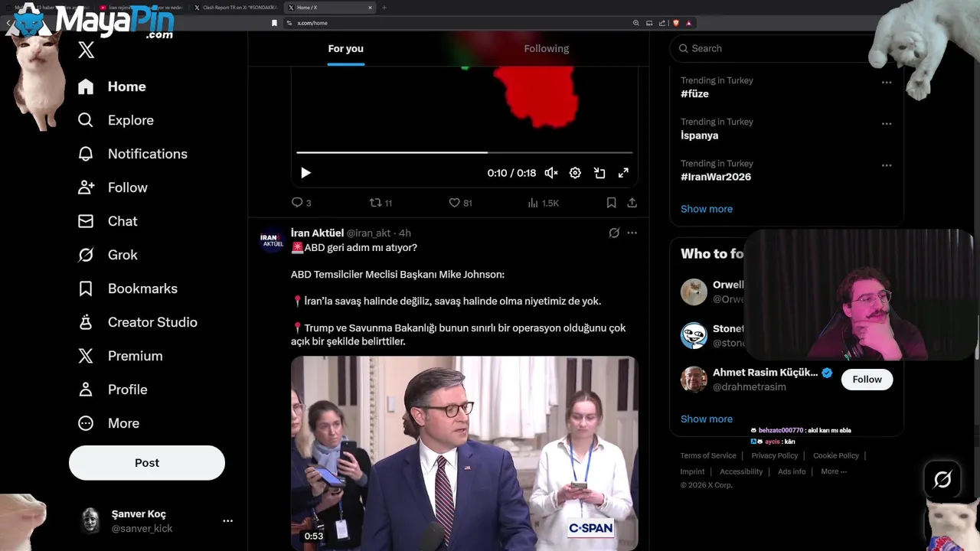Image resolution: width=980 pixels, height=551 pixels.
Task: Click the browser zoom magnifier icon
Action: pyautogui.click(x=636, y=23)
